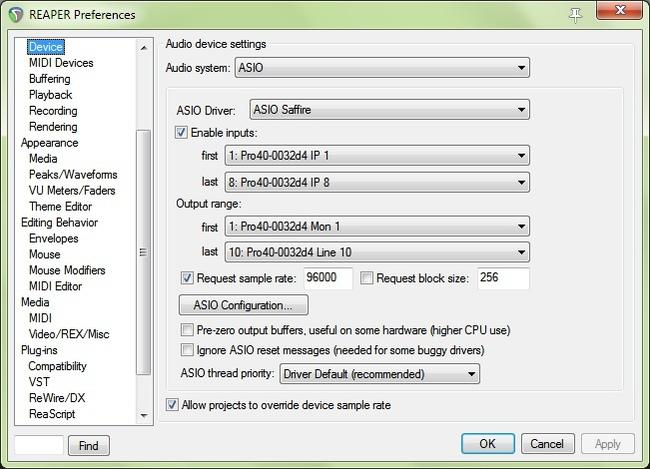Viewport: 650px width, 469px height.
Task: Open the ASIO thread priority dropdown
Action: point(379,374)
